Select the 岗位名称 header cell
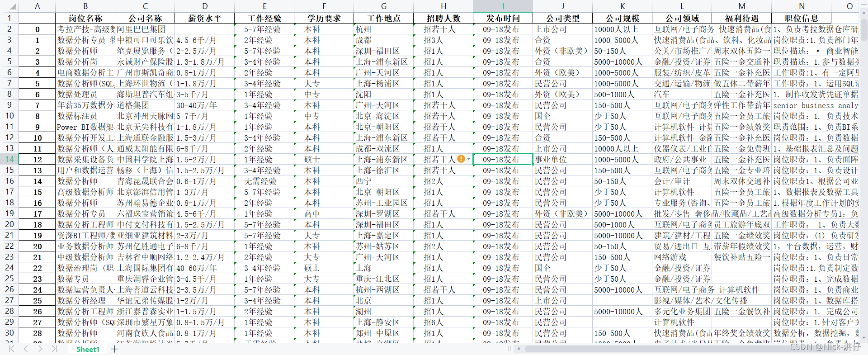Screen dimensions: 868x355 click(85, 18)
